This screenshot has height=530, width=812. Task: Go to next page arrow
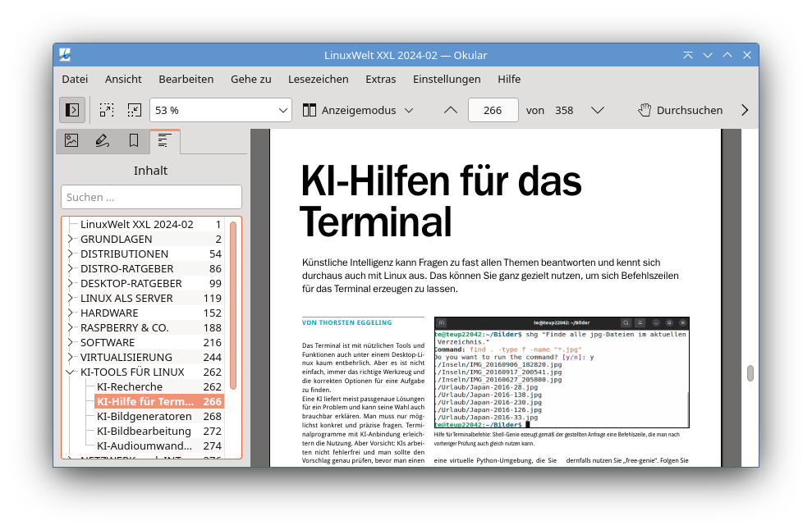[x=598, y=110]
